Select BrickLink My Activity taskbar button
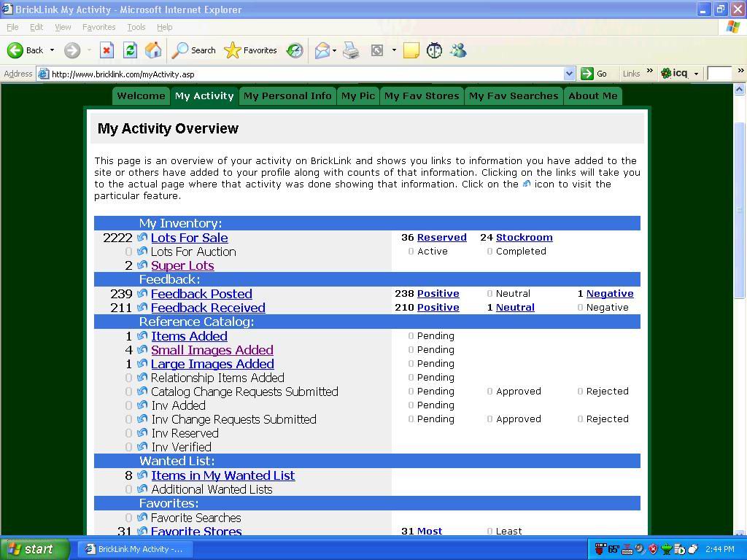Image resolution: width=747 pixels, height=560 pixels. coord(135,548)
